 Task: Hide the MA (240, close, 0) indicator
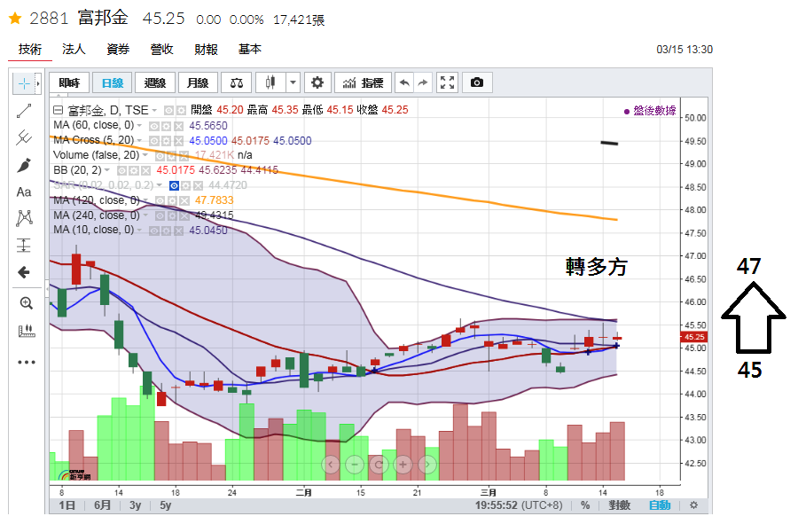point(160,215)
